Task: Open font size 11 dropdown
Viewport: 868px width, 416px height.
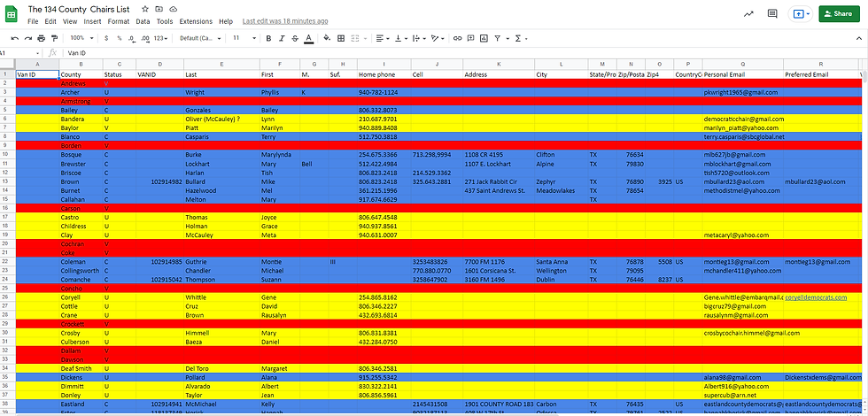Action: pos(244,38)
